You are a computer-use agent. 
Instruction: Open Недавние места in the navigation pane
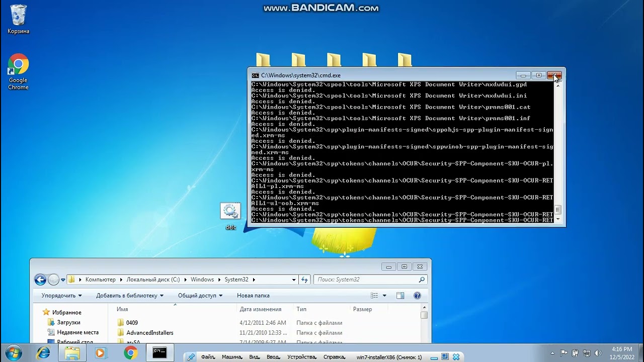click(72, 332)
